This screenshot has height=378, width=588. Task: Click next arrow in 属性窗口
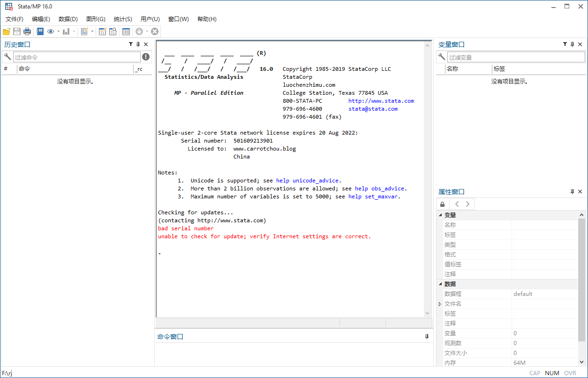pyautogui.click(x=467, y=204)
